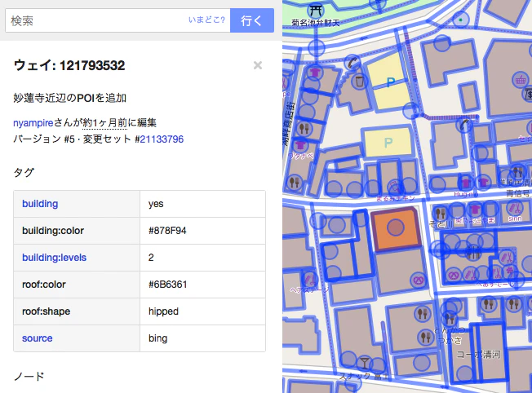Click the building value yes
This screenshot has width=532, height=393.
(156, 204)
